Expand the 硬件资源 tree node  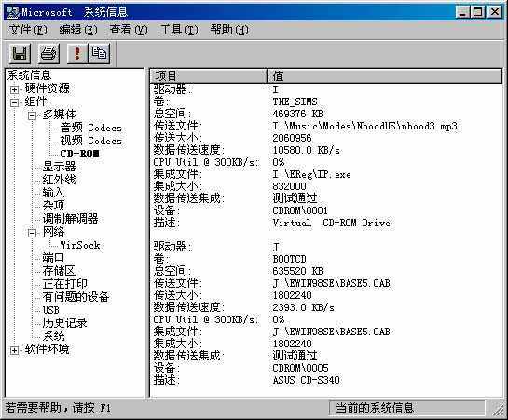pos(14,89)
